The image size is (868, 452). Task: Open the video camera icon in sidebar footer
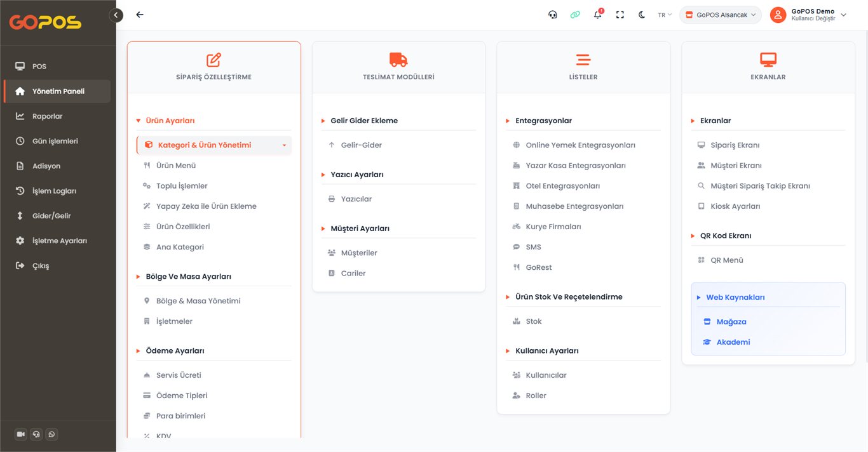[21, 434]
